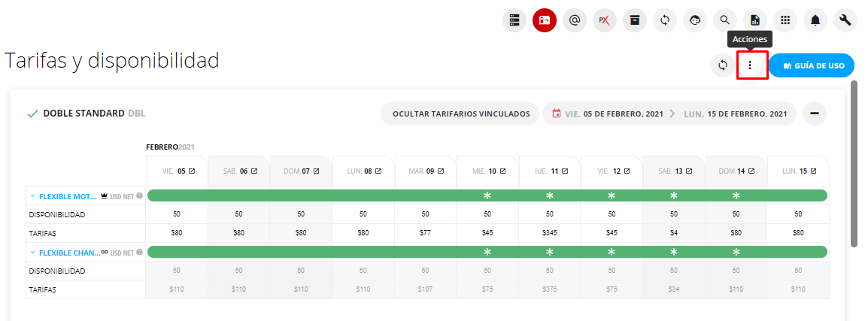Show notifications via the bell icon
The height and width of the screenshot is (321, 868).
(815, 20)
